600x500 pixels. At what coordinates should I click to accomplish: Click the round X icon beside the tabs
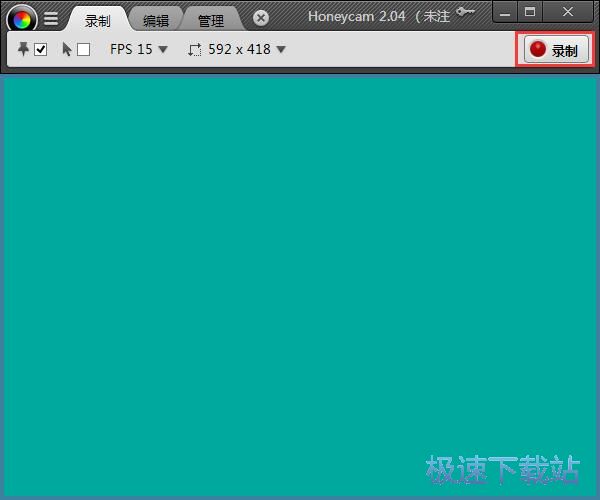pos(261,18)
